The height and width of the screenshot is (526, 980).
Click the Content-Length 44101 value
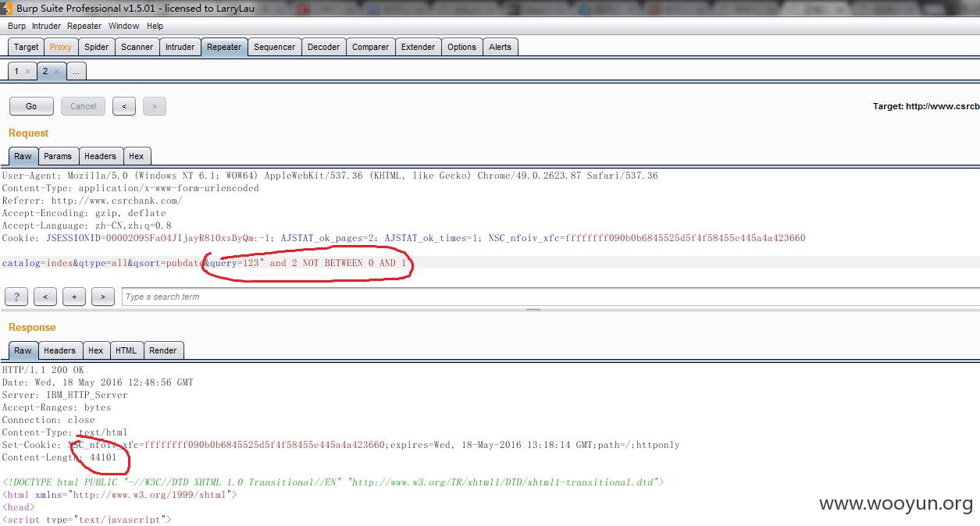pyautogui.click(x=103, y=457)
